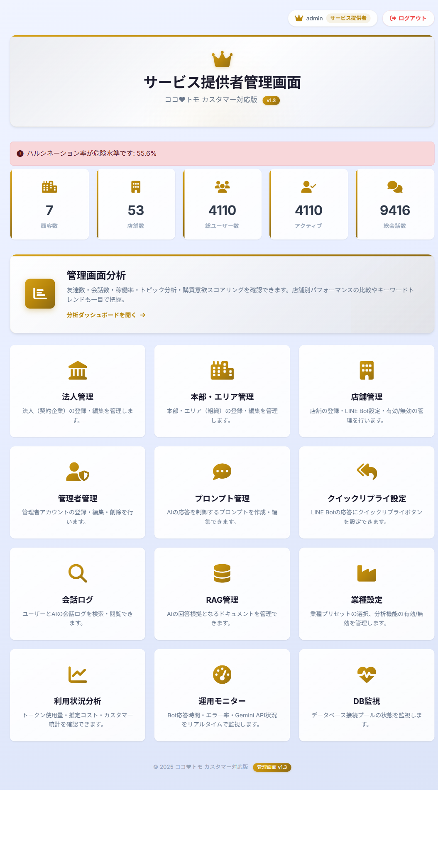Click the ハルシネーション率 warning text
The width and height of the screenshot is (438, 868).
92,154
